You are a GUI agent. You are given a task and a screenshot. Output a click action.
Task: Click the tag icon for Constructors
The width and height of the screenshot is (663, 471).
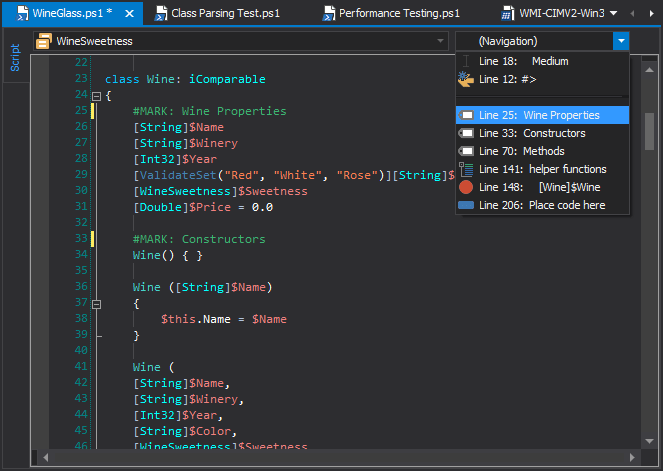pos(466,133)
